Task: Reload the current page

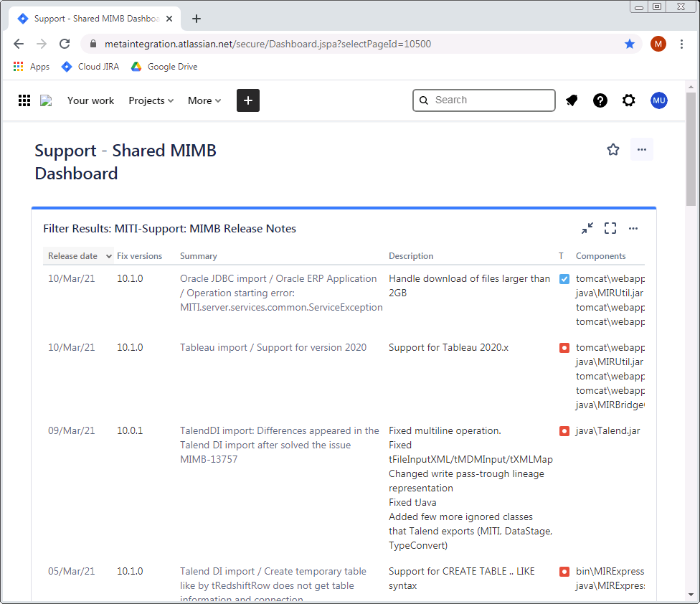Action: tap(65, 44)
